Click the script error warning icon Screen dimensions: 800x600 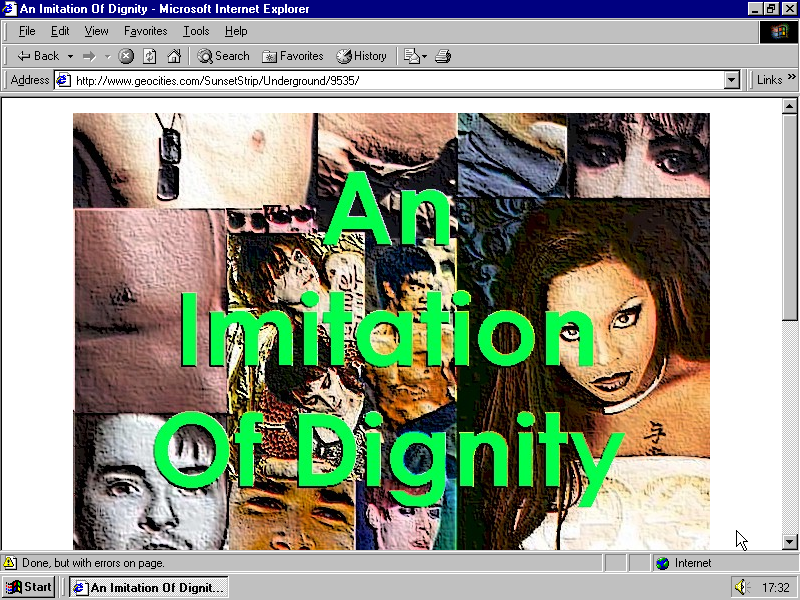click(10, 563)
